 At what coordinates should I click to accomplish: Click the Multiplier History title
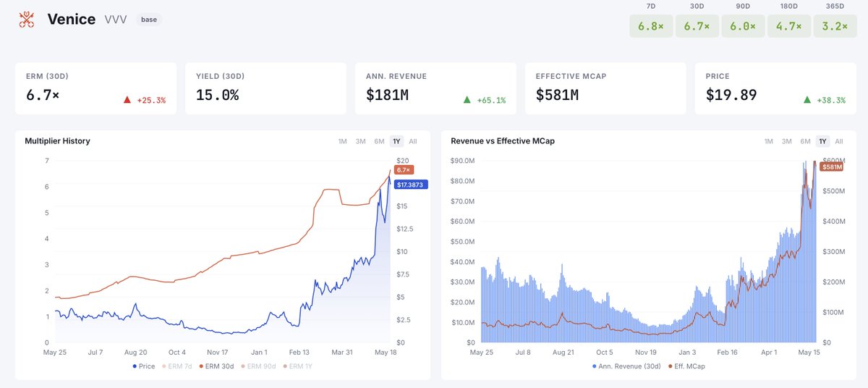[58, 141]
